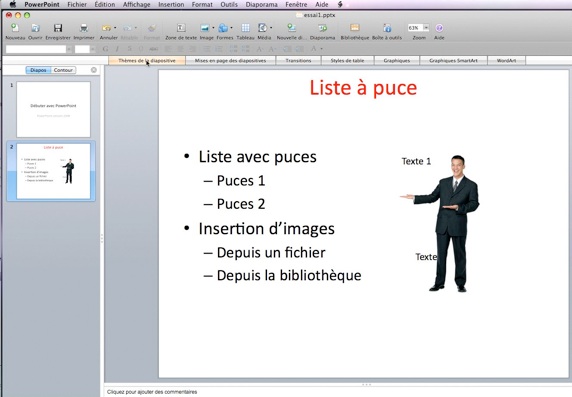Switch the sidebar to Diapos view

pos(38,70)
